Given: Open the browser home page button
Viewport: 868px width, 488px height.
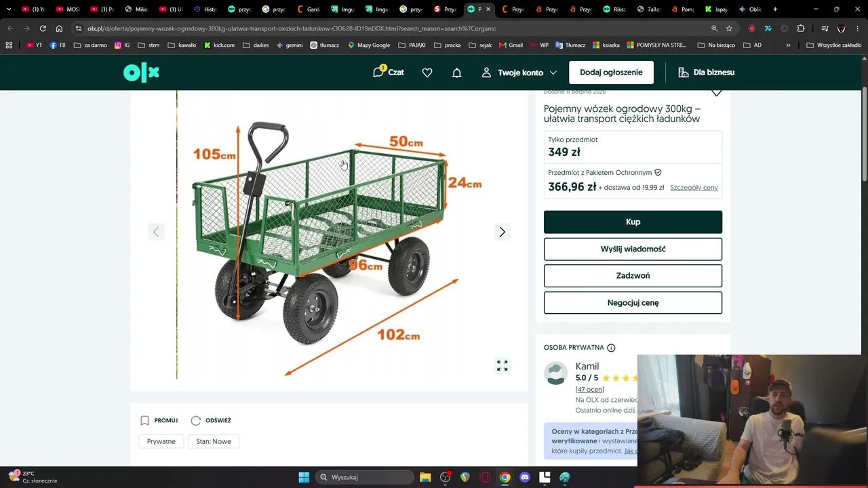Looking at the screenshot, I should tap(59, 28).
